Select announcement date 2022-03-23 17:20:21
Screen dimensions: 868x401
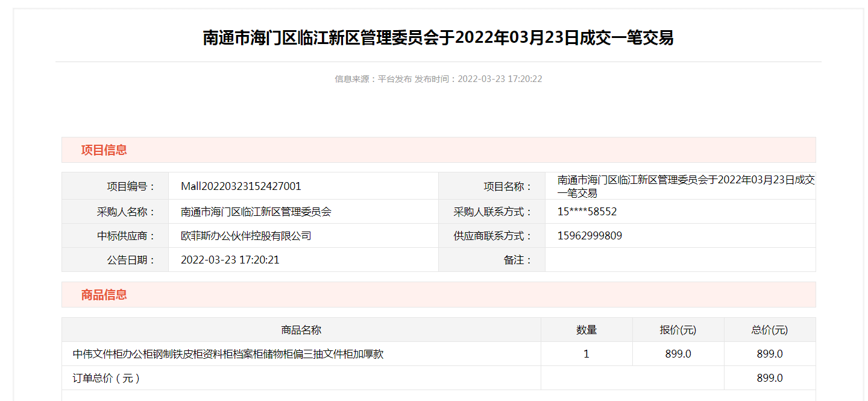click(230, 260)
